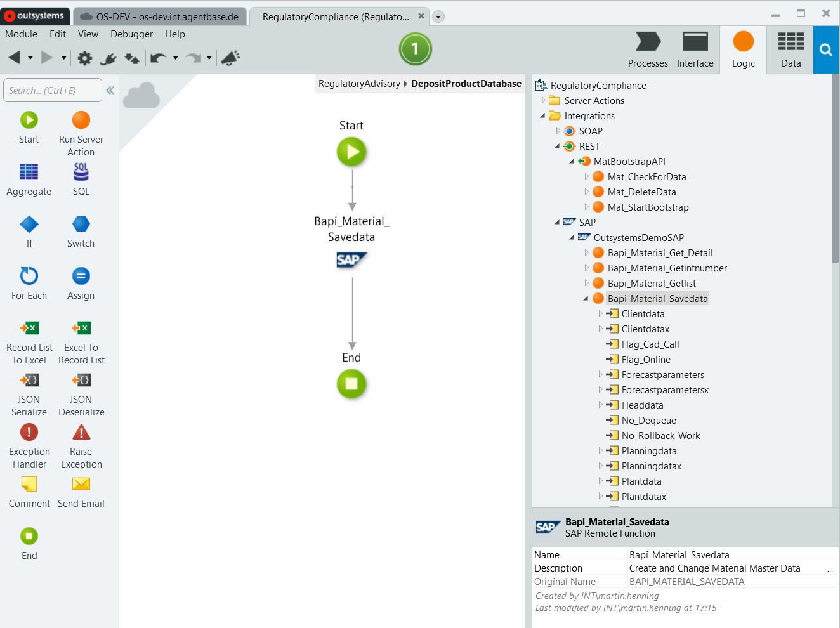Image resolution: width=840 pixels, height=628 pixels.
Task: Collapse the toolbox panel with the chevron
Action: click(x=110, y=89)
